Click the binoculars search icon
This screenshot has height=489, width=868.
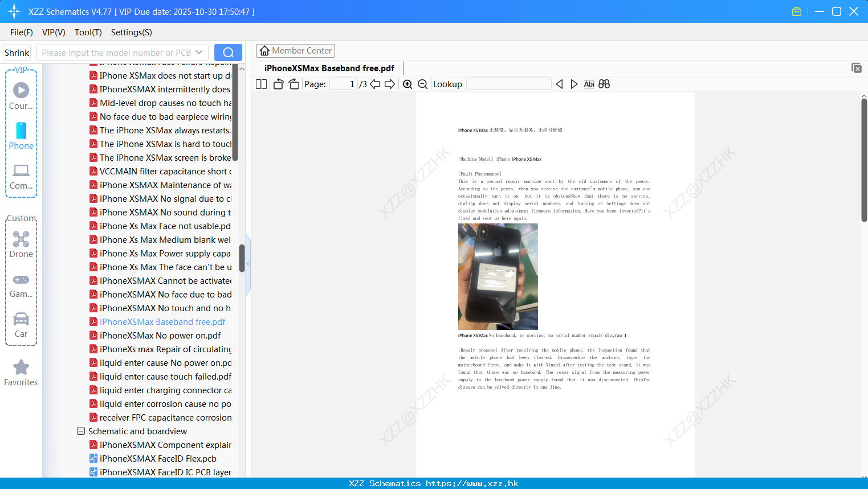click(x=604, y=84)
